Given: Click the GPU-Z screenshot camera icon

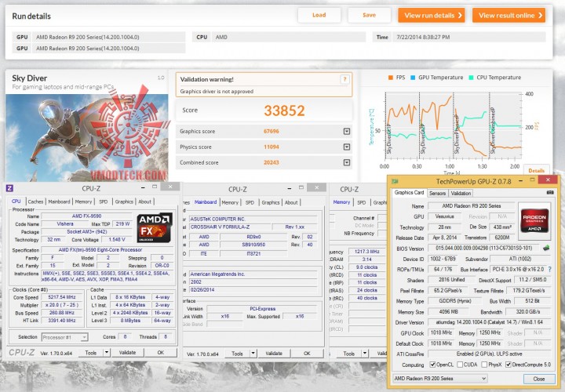Looking at the screenshot, I should (550, 193).
